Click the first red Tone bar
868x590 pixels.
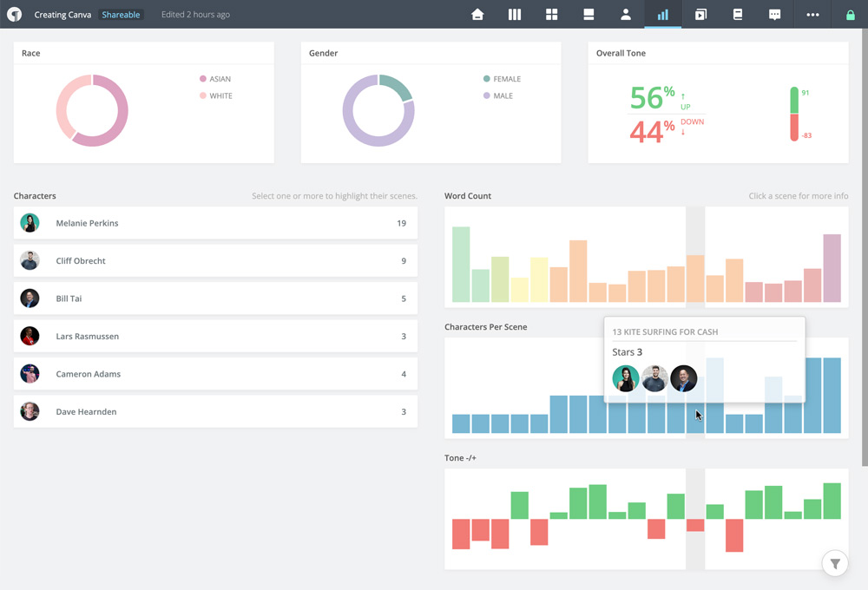click(x=461, y=534)
